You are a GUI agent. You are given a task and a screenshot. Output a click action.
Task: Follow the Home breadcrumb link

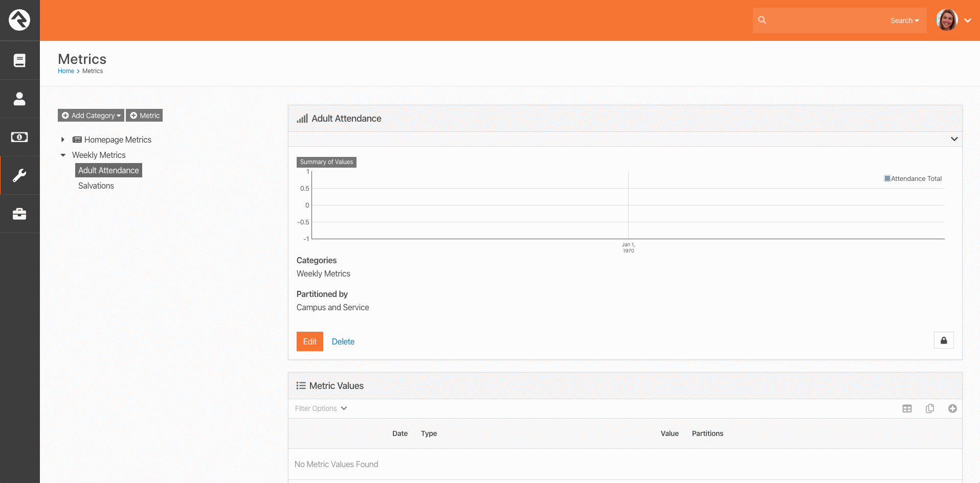[x=66, y=71]
